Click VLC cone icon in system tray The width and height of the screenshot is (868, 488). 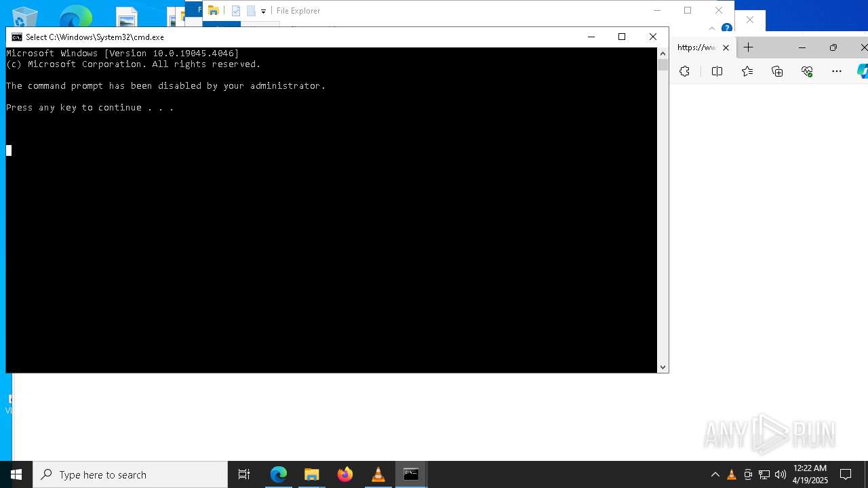click(x=731, y=474)
